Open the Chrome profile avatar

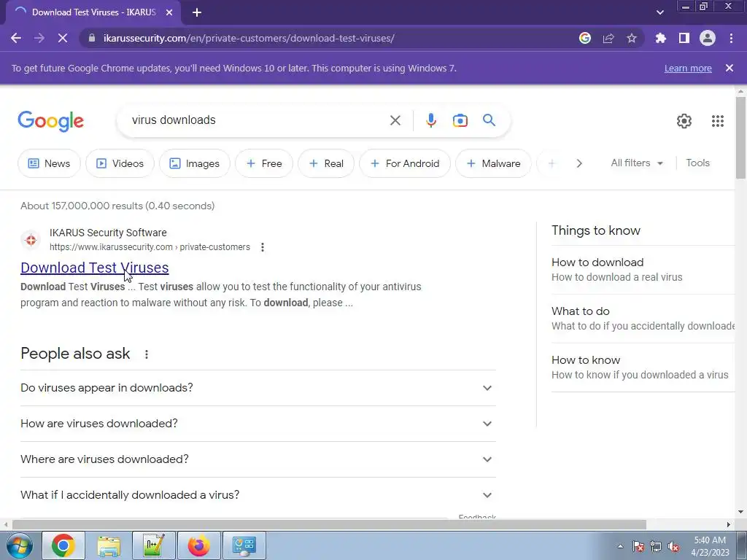(x=708, y=38)
